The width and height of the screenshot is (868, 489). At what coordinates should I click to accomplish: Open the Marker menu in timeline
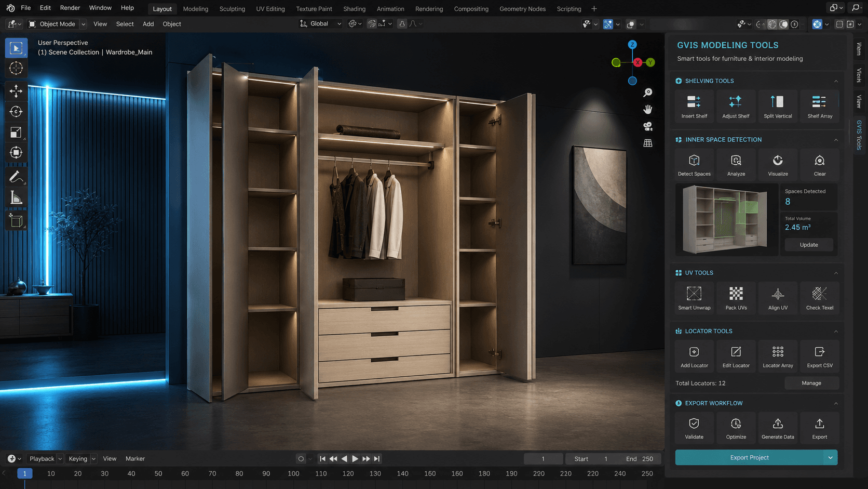135,459
